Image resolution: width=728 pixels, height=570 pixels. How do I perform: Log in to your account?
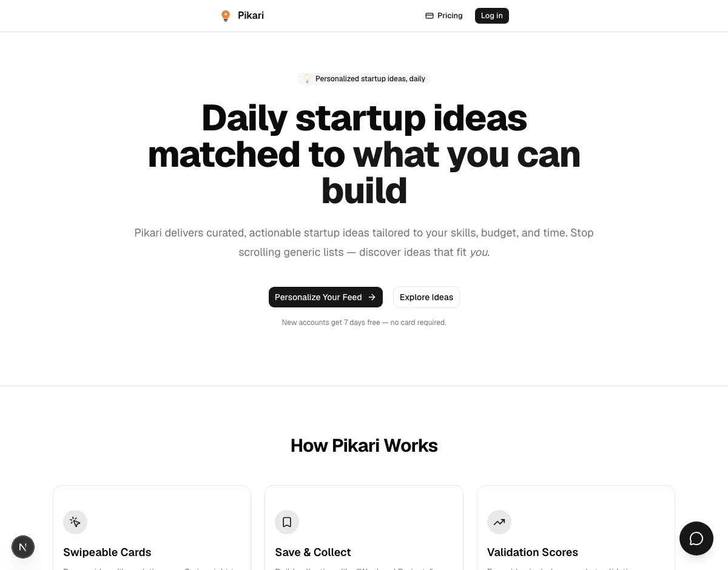(x=492, y=16)
